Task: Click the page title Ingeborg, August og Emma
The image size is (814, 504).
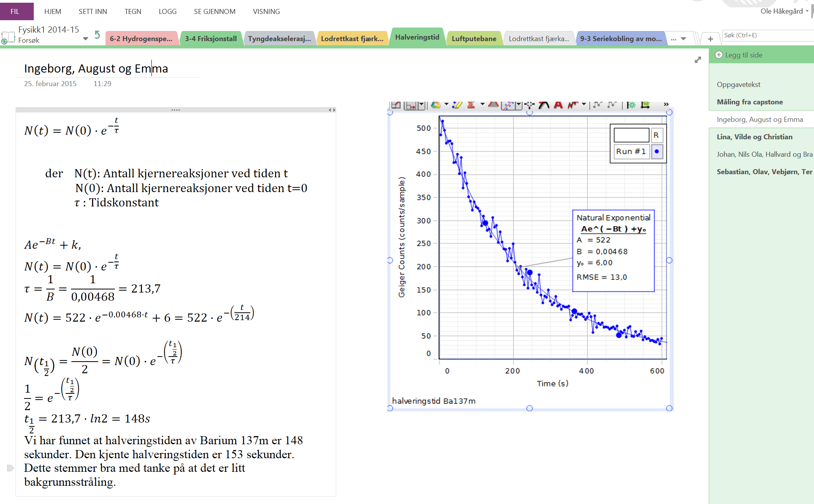Action: [96, 68]
